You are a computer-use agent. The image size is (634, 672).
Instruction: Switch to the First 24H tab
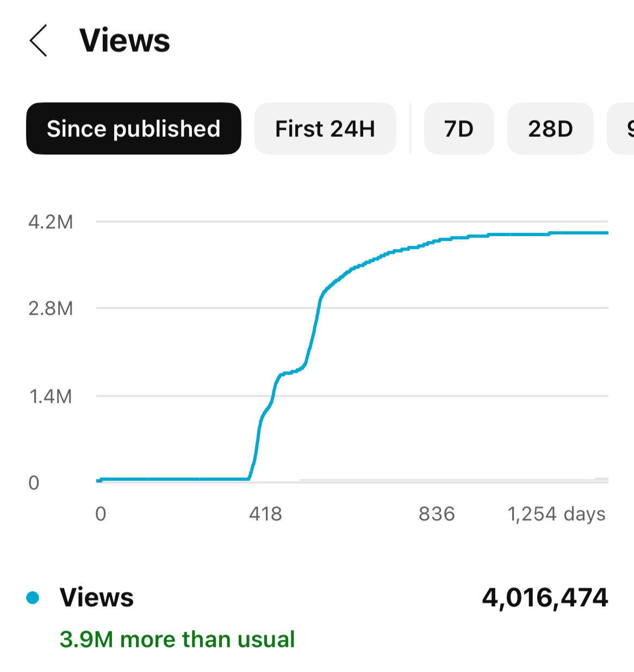pos(325,129)
